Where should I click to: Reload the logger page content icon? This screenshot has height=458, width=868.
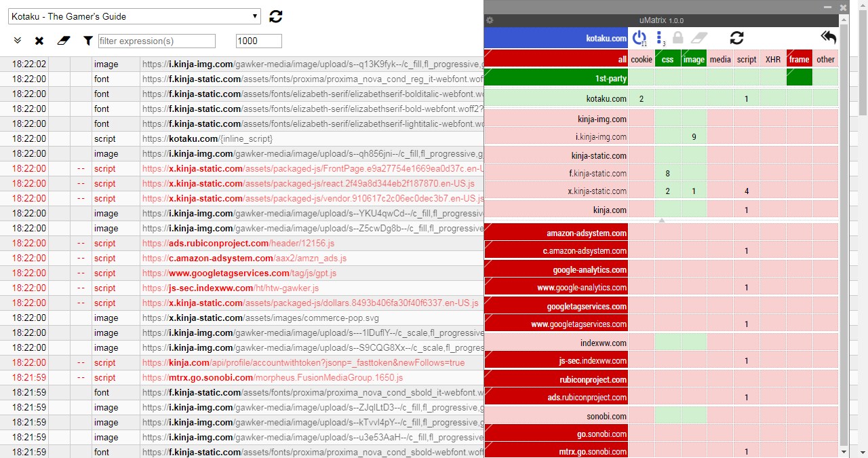click(x=275, y=16)
